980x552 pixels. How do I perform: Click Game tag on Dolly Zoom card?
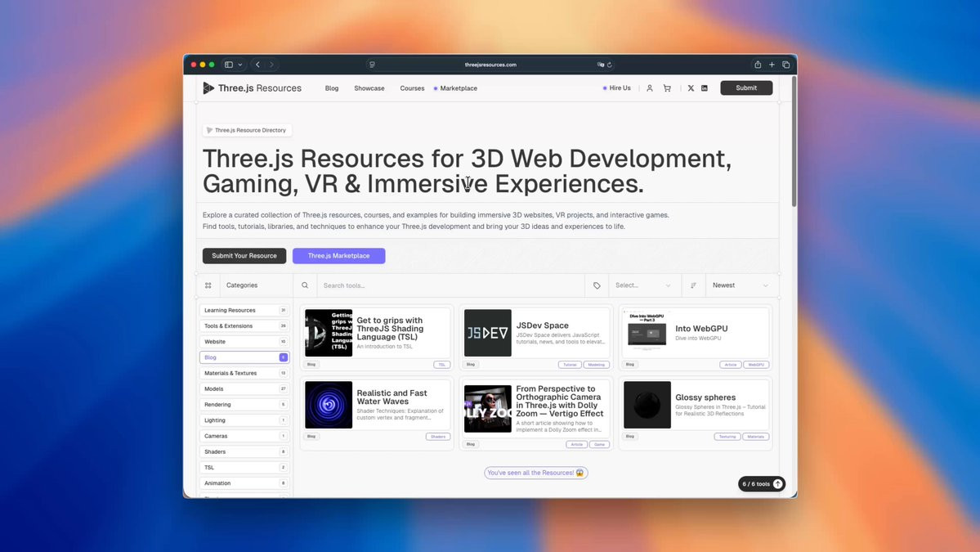[x=599, y=445]
